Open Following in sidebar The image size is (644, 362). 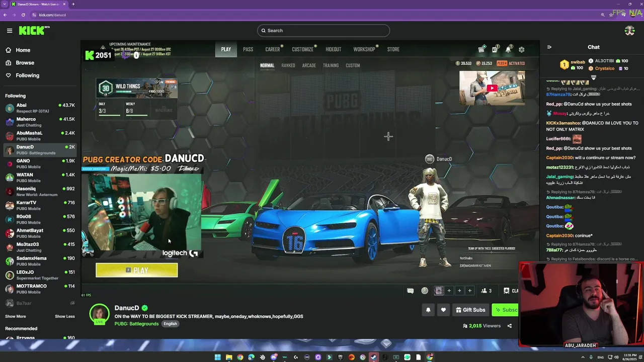click(22, 75)
